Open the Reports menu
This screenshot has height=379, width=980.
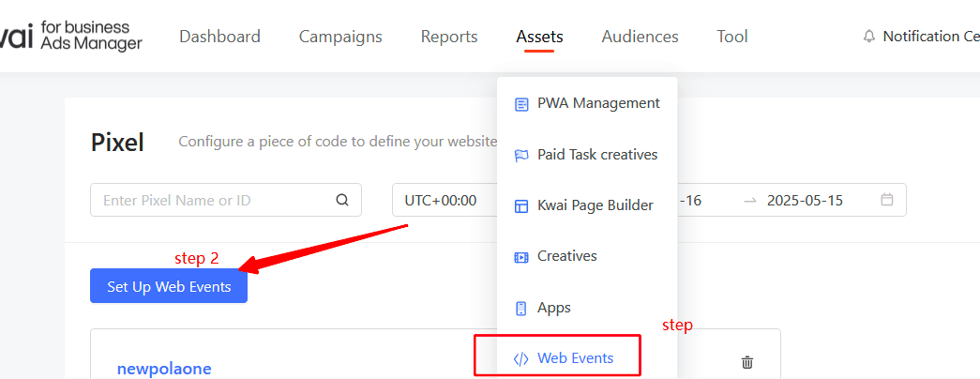tap(449, 37)
